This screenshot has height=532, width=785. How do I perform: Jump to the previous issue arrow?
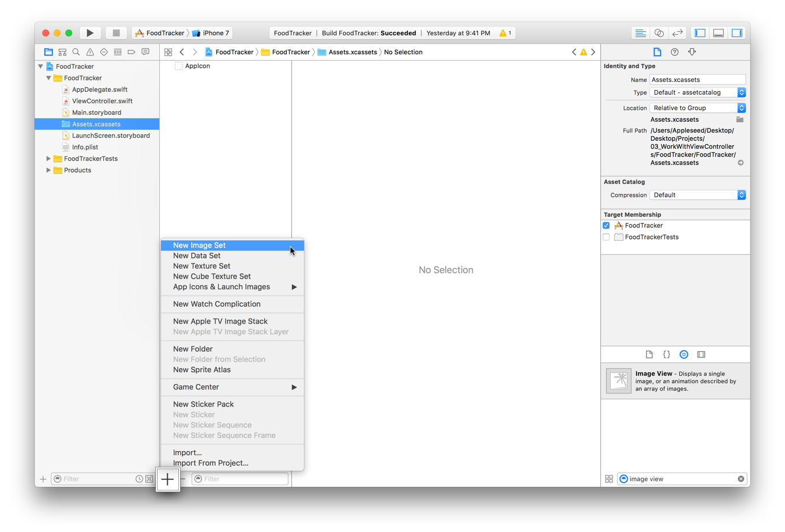574,52
